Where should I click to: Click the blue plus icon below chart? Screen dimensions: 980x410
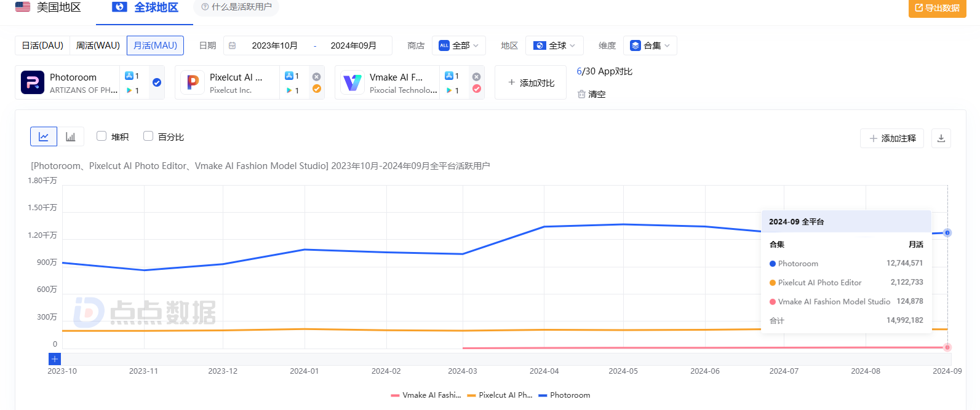click(55, 359)
